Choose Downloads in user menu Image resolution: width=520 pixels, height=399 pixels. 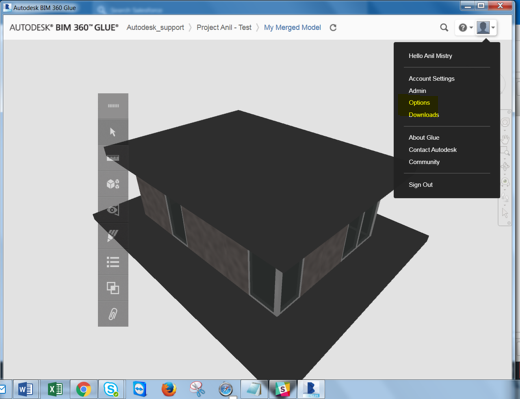click(424, 115)
